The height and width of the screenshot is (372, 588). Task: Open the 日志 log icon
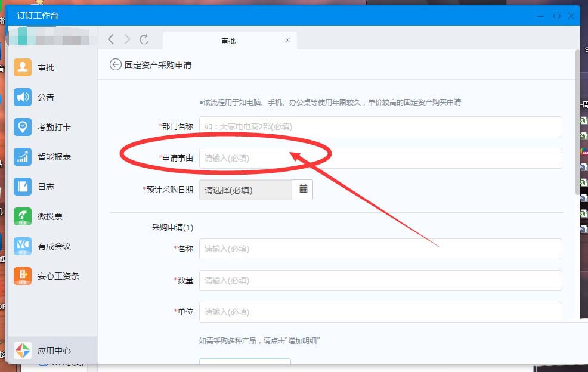[x=23, y=187]
